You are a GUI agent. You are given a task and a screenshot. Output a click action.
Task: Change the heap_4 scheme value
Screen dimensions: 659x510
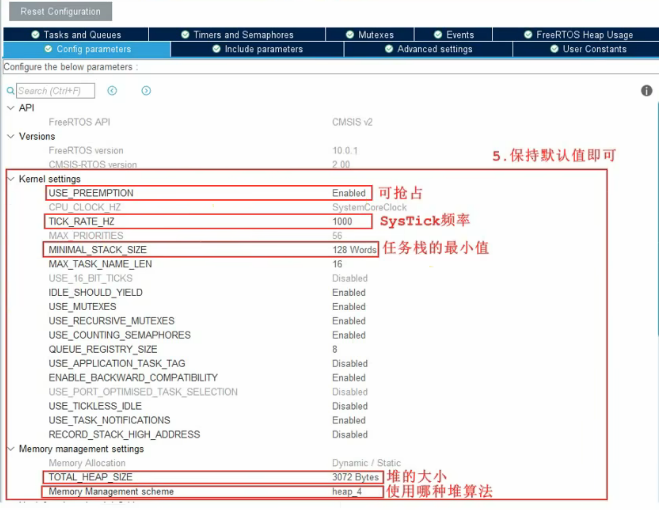pyautogui.click(x=347, y=492)
